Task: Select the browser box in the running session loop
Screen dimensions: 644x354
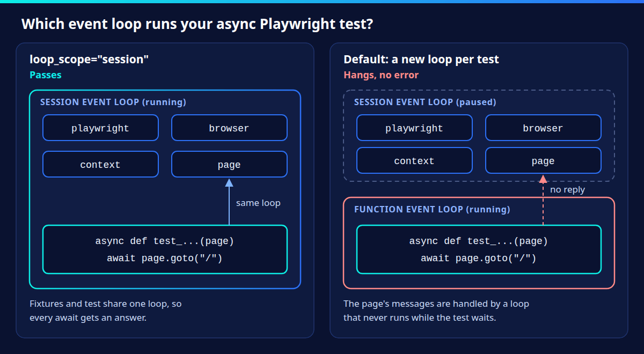Action: [x=229, y=128]
